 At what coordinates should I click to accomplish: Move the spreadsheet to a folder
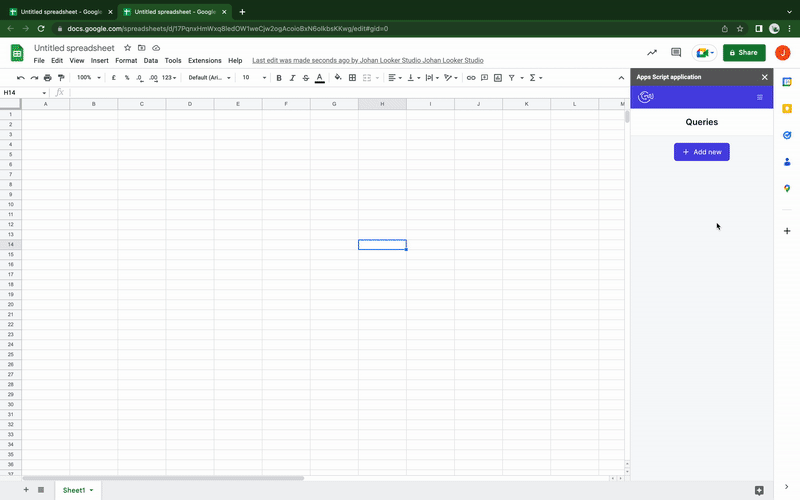(142, 48)
